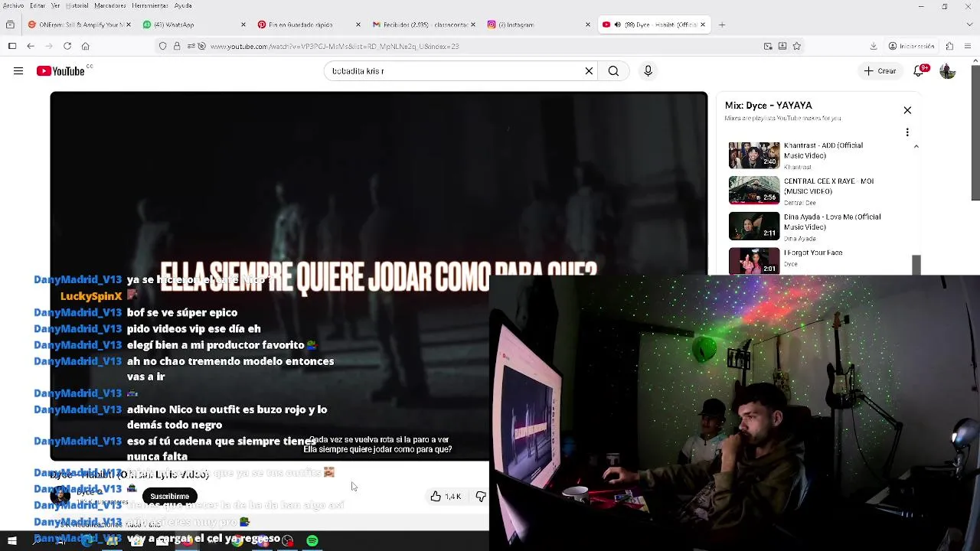
Task: Open the YouTube hamburger guide menu
Action: (18, 71)
